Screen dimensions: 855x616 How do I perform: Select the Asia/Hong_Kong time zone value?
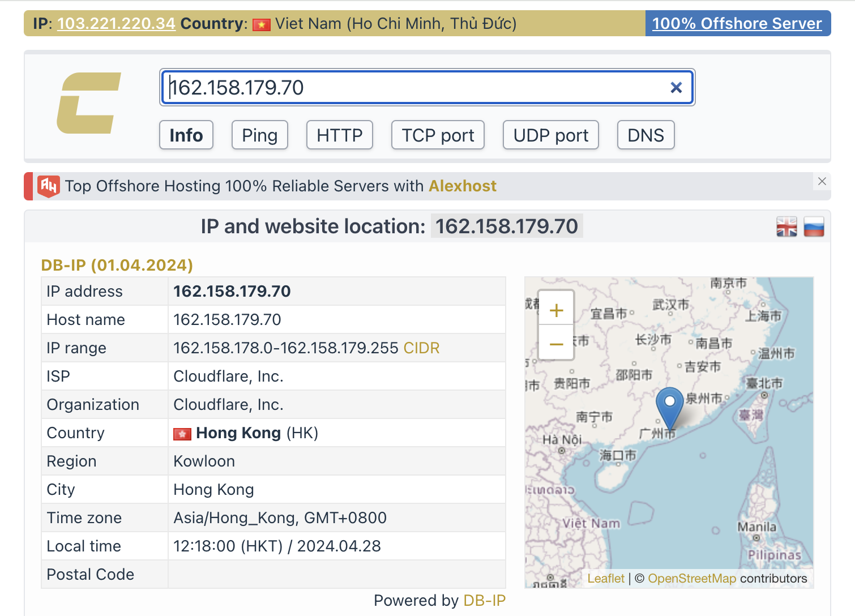pyautogui.click(x=280, y=517)
